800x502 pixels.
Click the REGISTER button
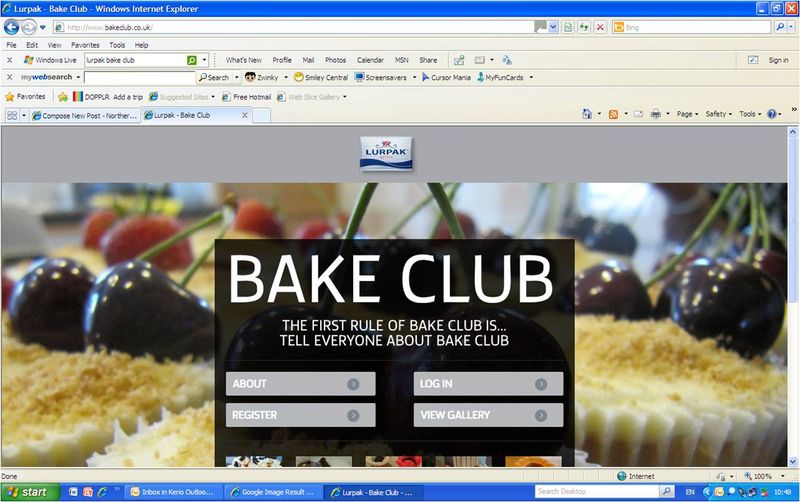coord(301,415)
